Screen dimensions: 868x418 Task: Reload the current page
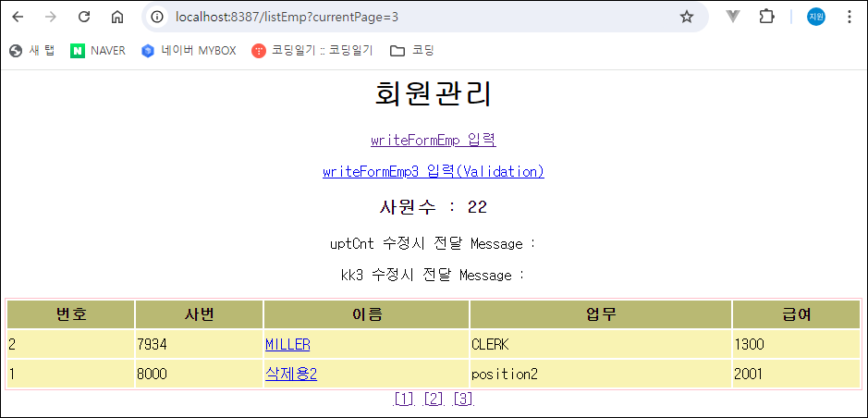click(x=83, y=18)
